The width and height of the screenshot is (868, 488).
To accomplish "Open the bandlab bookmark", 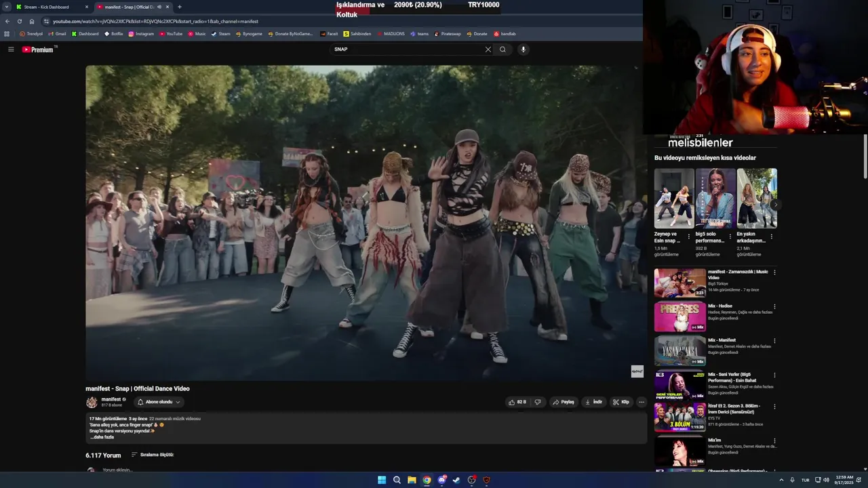I will [x=505, y=34].
